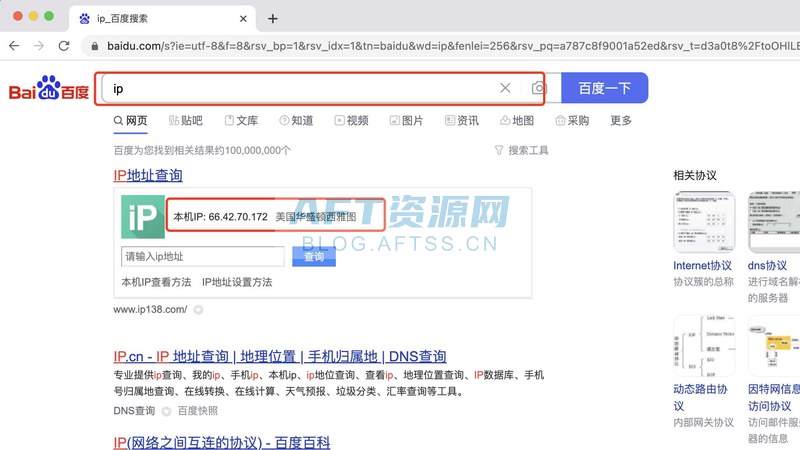Expand arrow next to www.ip138.com
This screenshot has height=450, width=800.
(x=197, y=310)
